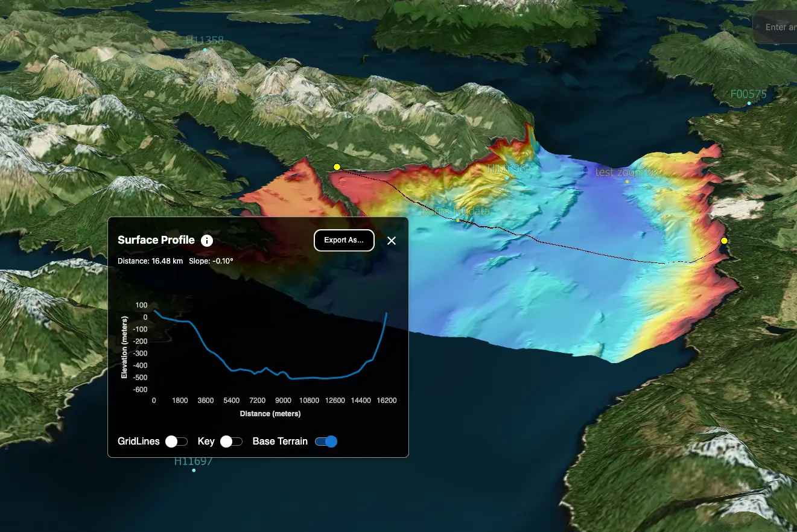The image size is (797, 532).
Task: Select the H11358 survey marker
Action: click(205, 49)
